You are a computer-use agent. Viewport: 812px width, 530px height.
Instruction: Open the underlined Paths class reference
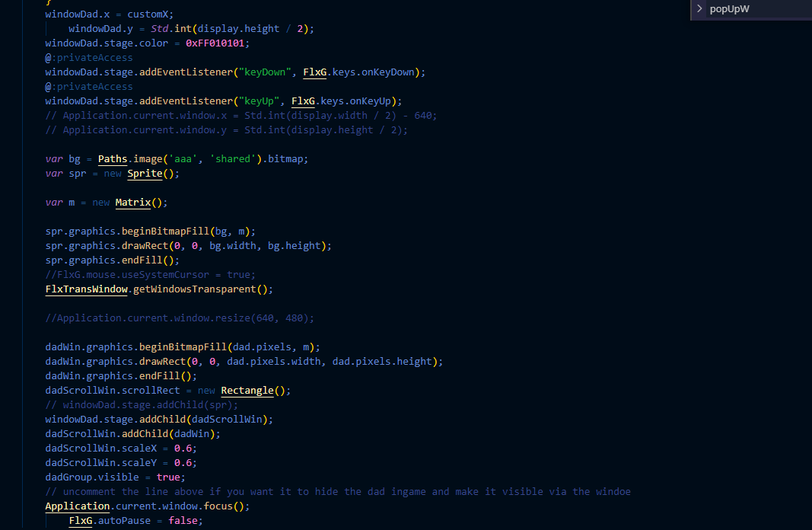[x=112, y=158]
